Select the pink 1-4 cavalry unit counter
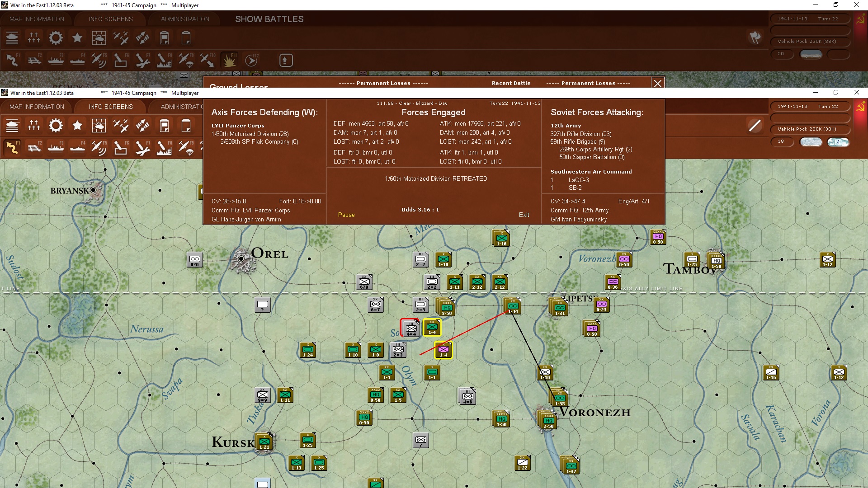This screenshot has height=488, width=868. (443, 350)
